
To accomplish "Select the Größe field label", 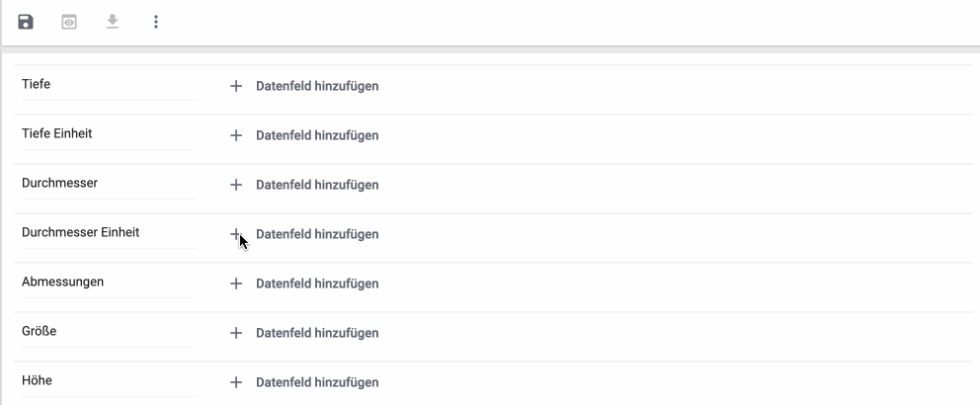I will coord(40,331).
